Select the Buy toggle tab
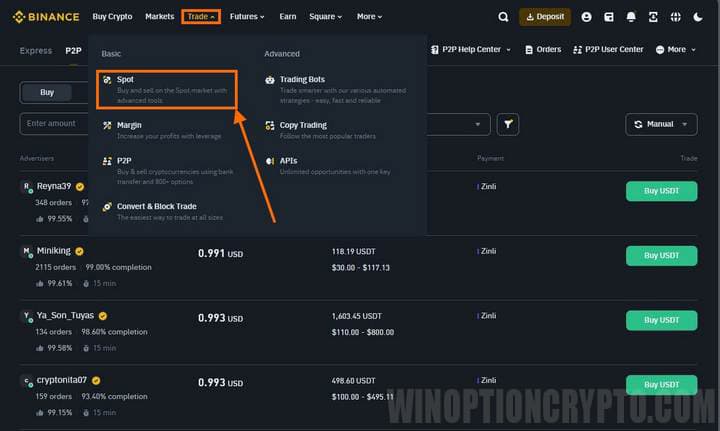The width and height of the screenshot is (720, 431). 47,92
